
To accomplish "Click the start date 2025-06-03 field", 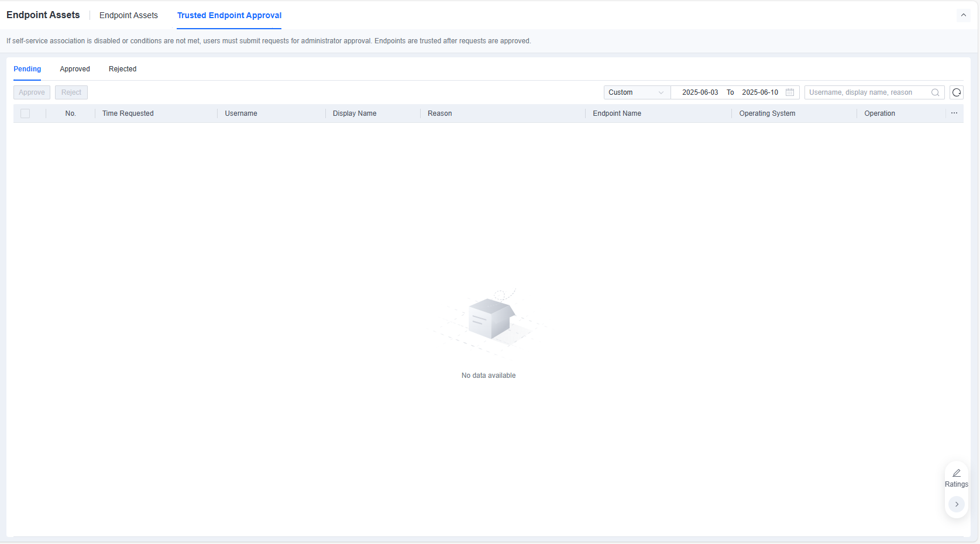I will tap(700, 92).
